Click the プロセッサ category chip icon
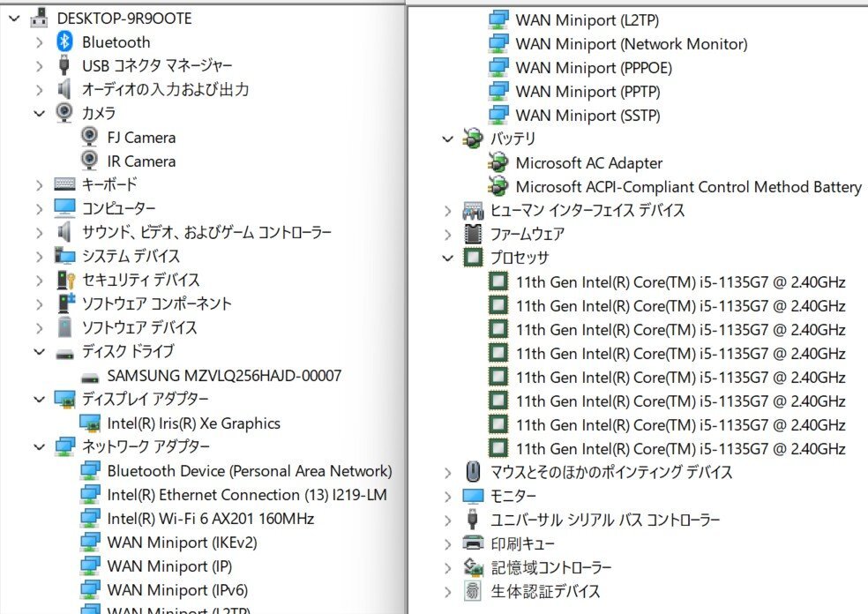The height and width of the screenshot is (614, 868). 473,258
